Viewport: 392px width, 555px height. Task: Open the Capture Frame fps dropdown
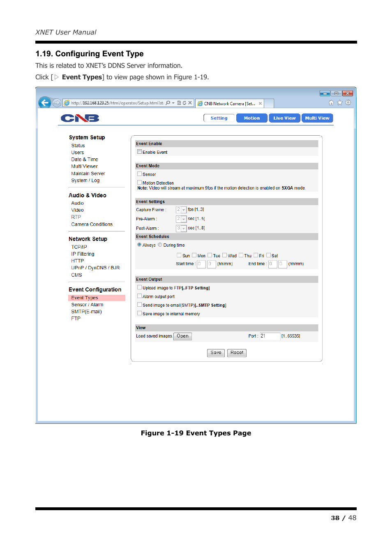point(181,210)
